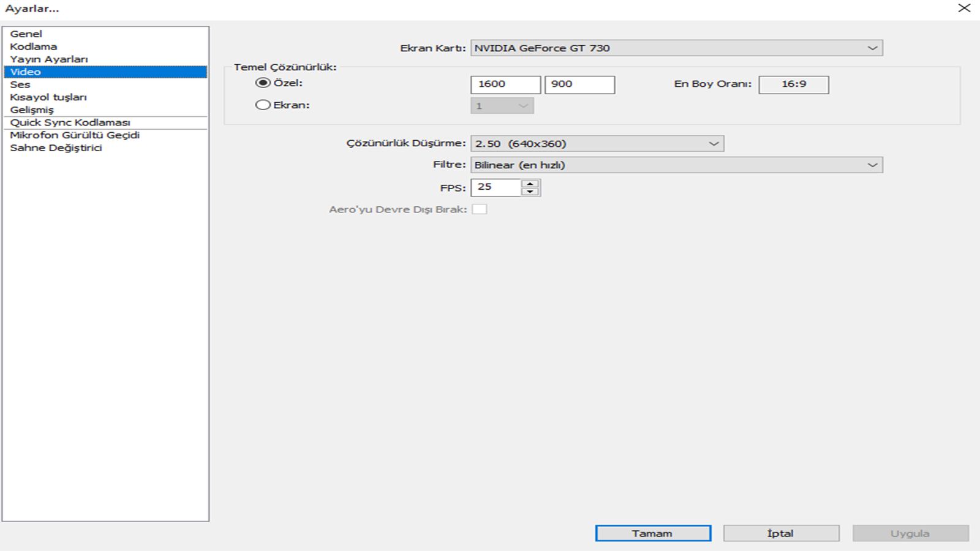Image resolution: width=980 pixels, height=551 pixels.
Task: Go to Yayın Ayarları category
Action: tap(105, 59)
